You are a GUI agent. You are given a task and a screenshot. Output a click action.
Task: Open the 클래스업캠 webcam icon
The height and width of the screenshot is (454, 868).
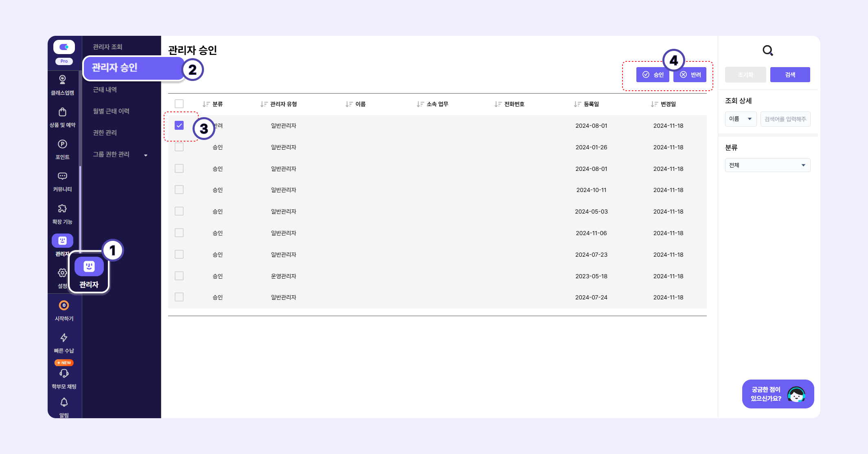click(62, 79)
